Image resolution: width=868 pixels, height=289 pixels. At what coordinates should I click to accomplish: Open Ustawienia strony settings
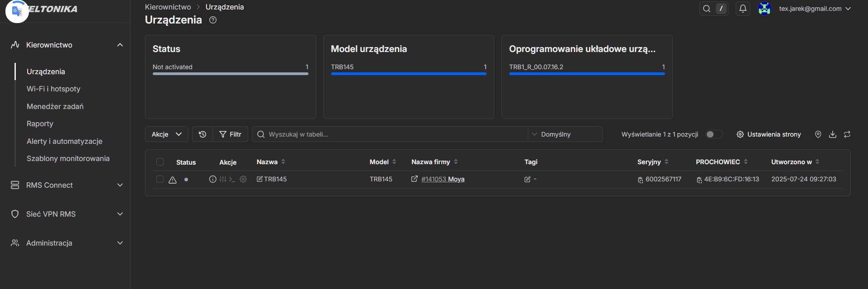(x=769, y=134)
